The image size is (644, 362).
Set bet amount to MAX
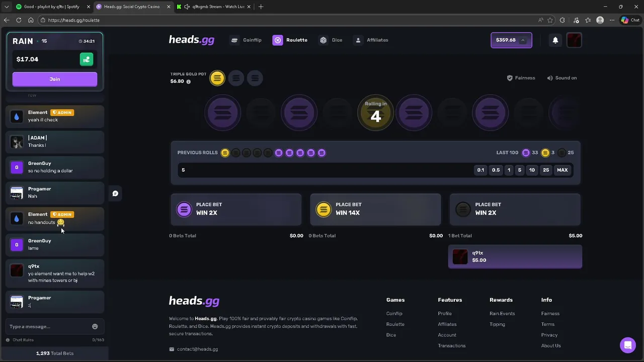(562, 170)
